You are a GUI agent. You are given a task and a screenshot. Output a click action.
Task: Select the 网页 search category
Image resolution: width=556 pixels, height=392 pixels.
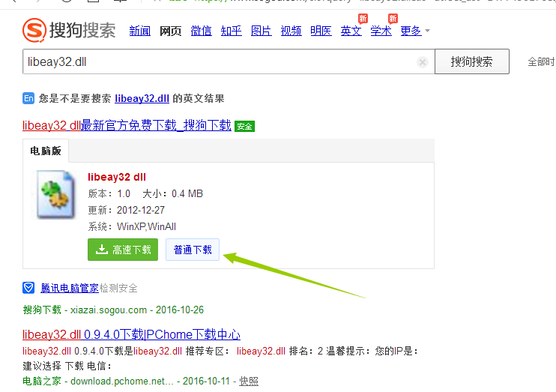(170, 31)
